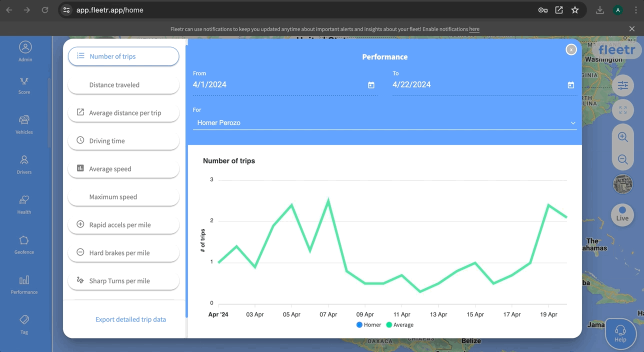This screenshot has height=352, width=644.
Task: Toggle the Homer series in chart legend
Action: pos(369,325)
